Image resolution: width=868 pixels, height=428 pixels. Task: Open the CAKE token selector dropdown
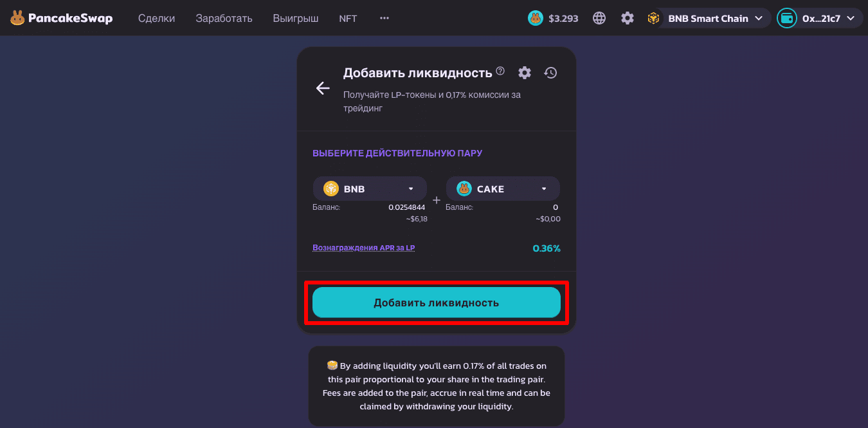(503, 189)
